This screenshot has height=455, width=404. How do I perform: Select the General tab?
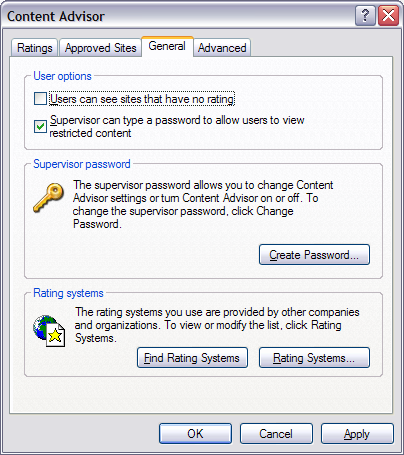click(167, 46)
